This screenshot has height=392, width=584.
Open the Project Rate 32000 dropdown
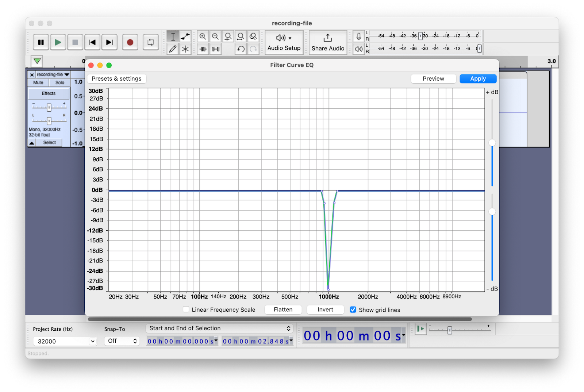[x=65, y=341]
